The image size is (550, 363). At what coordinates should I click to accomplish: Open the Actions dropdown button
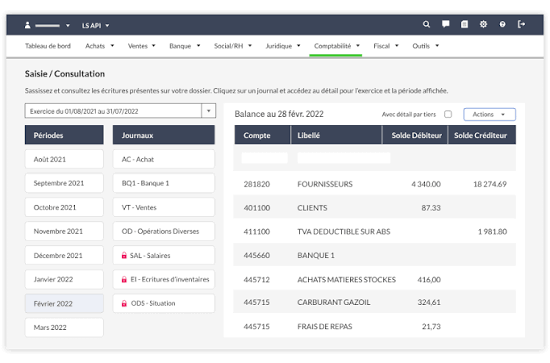tap(489, 114)
